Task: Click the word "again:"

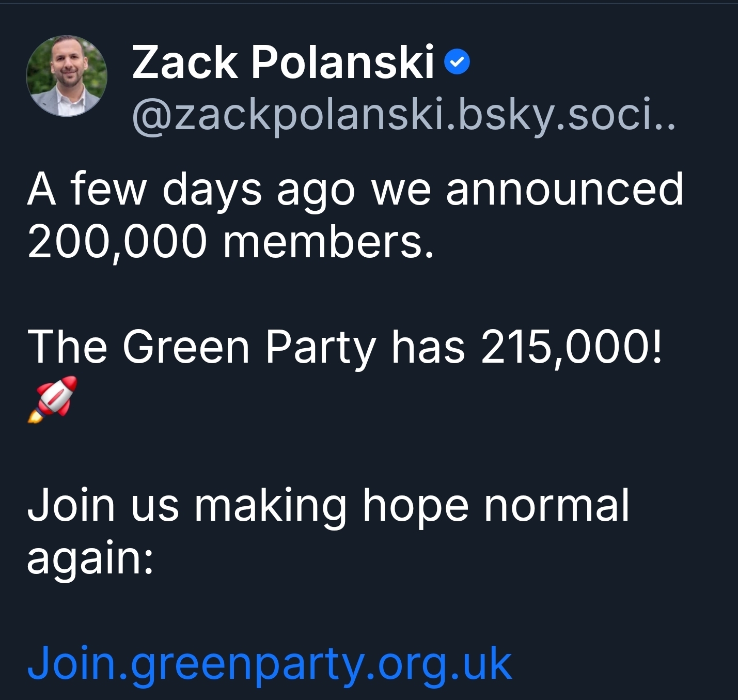Action: 90,559
